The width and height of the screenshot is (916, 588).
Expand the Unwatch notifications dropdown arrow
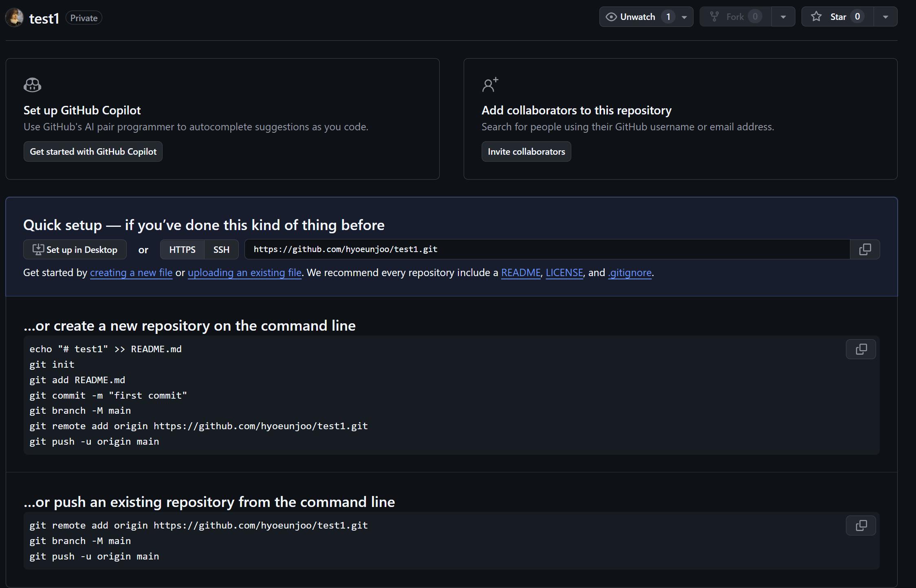point(685,17)
